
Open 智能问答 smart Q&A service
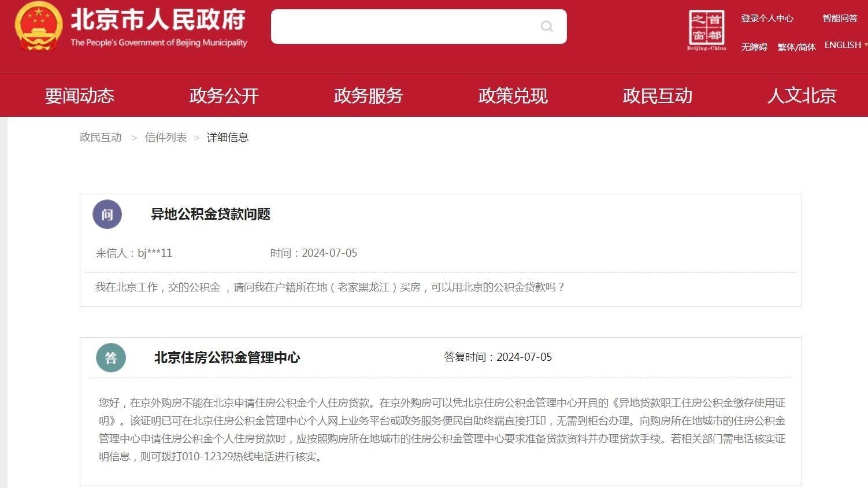click(841, 18)
